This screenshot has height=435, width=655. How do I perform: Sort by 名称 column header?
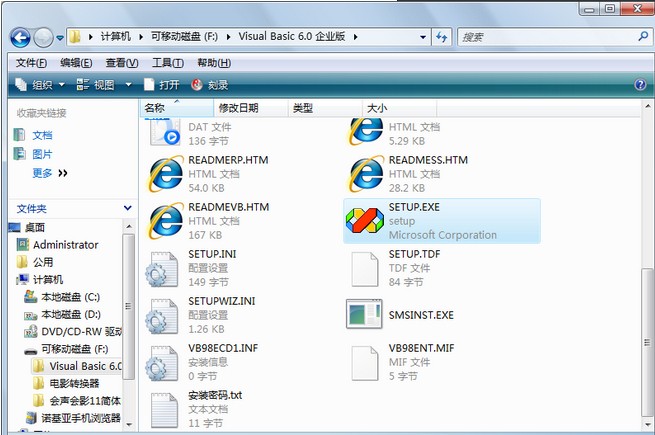point(176,108)
